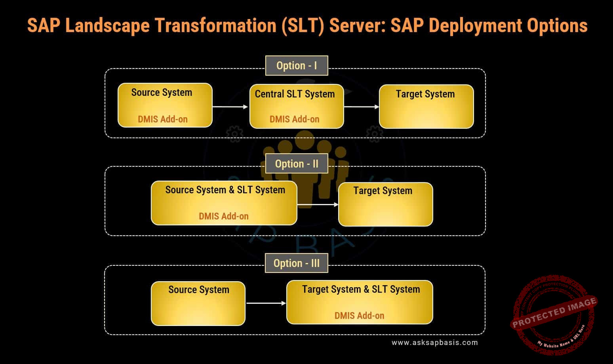Select the Central SLT System box
This screenshot has width=613, height=364.
click(297, 106)
